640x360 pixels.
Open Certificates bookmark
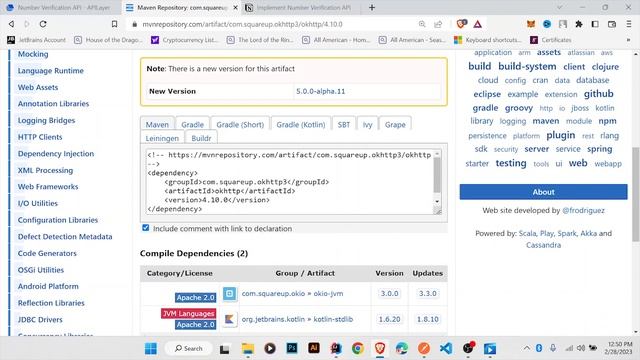[x=551, y=40]
